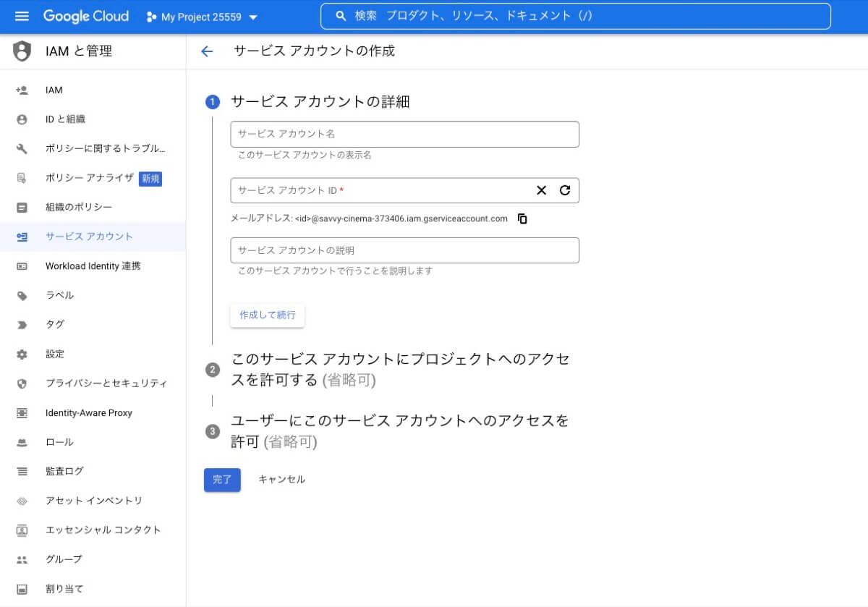Select the ラベル tag icon

[21, 295]
